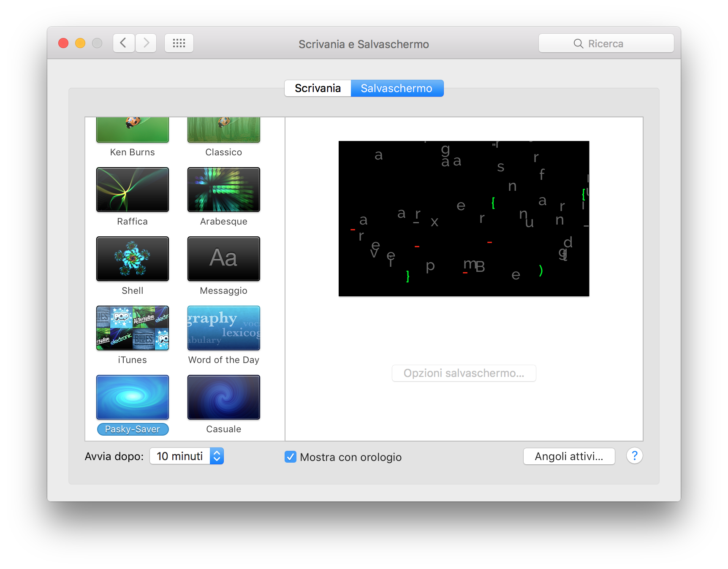Open Angoli attivi settings
The height and width of the screenshot is (569, 728).
click(x=569, y=456)
